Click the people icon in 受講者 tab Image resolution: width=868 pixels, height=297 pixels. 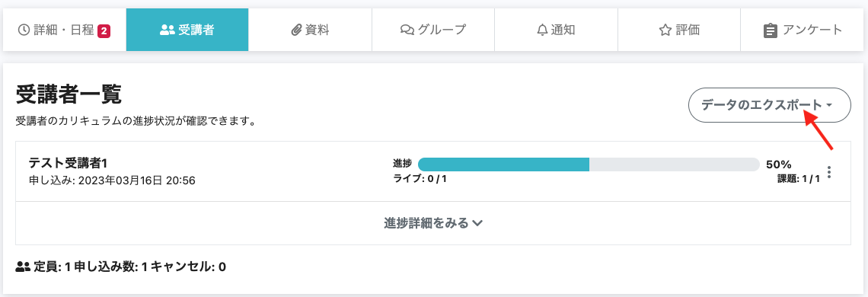tap(168, 30)
